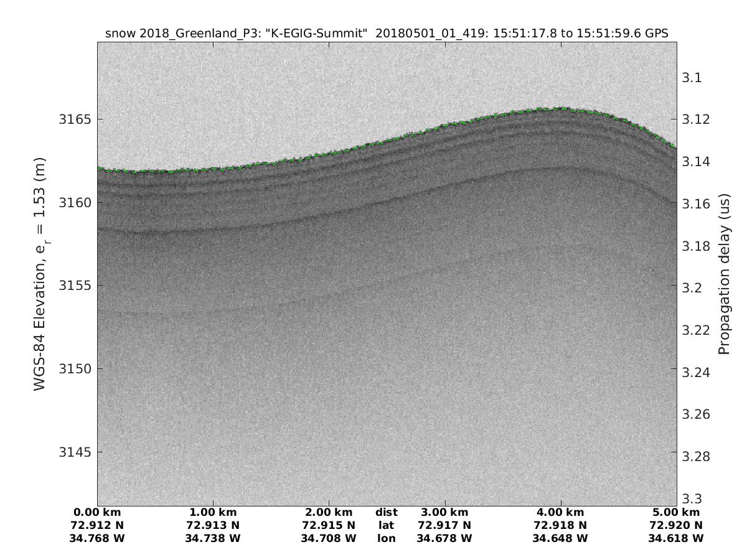747x560 pixels.
Task: Click the 3150 elevation tick label
Action: coord(75,368)
